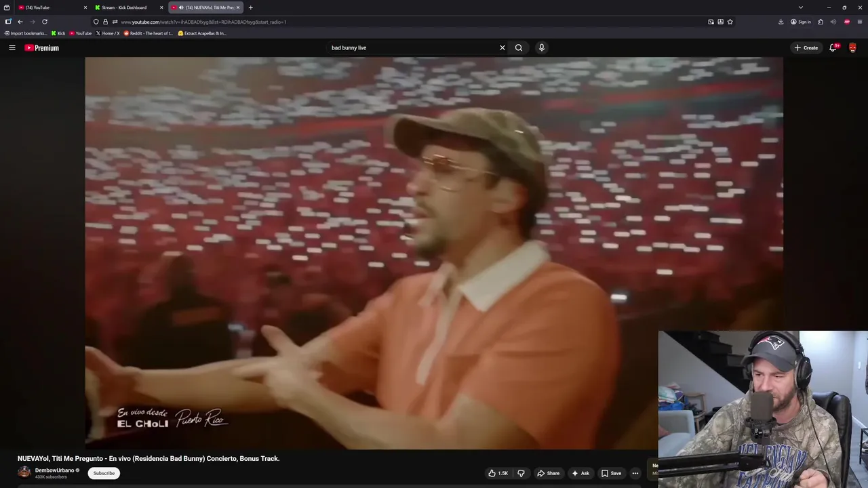
Task: Open picture-in-picture icon in address bar
Action: coord(711,22)
